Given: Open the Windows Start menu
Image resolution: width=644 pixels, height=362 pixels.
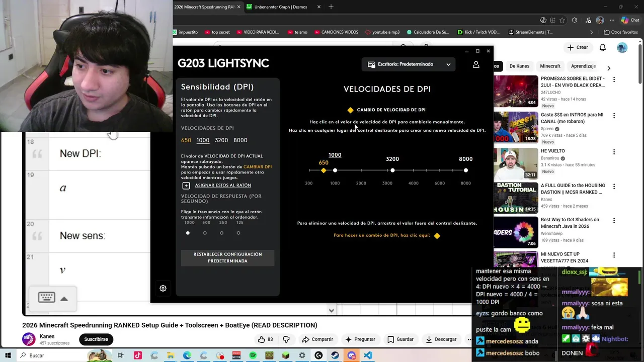Looking at the screenshot, I should (x=7, y=355).
